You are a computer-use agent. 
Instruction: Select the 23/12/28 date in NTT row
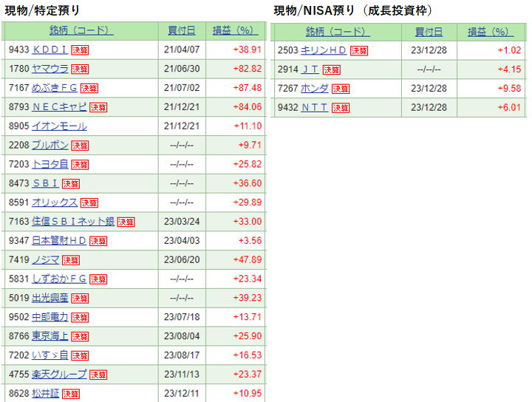point(429,107)
